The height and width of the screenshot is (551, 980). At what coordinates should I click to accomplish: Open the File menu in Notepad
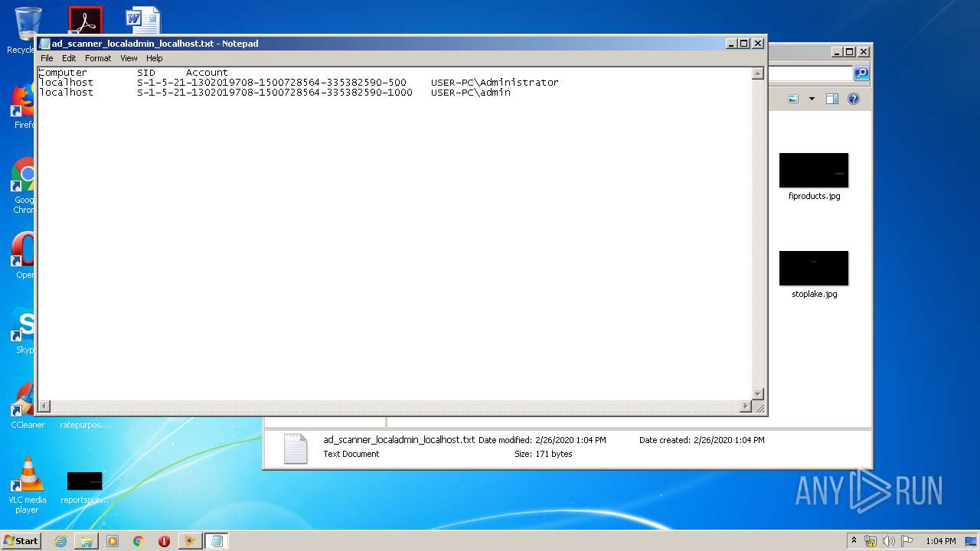coord(47,58)
